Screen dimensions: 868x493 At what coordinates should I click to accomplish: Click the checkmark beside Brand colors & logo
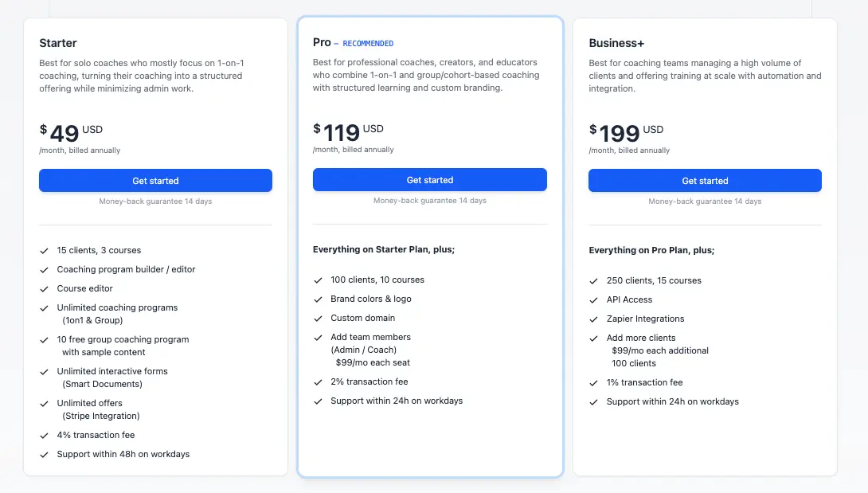click(x=318, y=299)
